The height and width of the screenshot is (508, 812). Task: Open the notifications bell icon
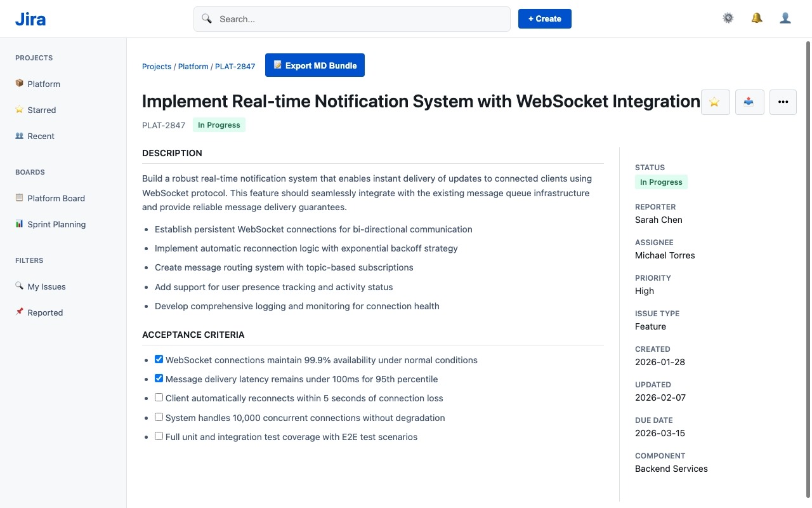tap(757, 18)
